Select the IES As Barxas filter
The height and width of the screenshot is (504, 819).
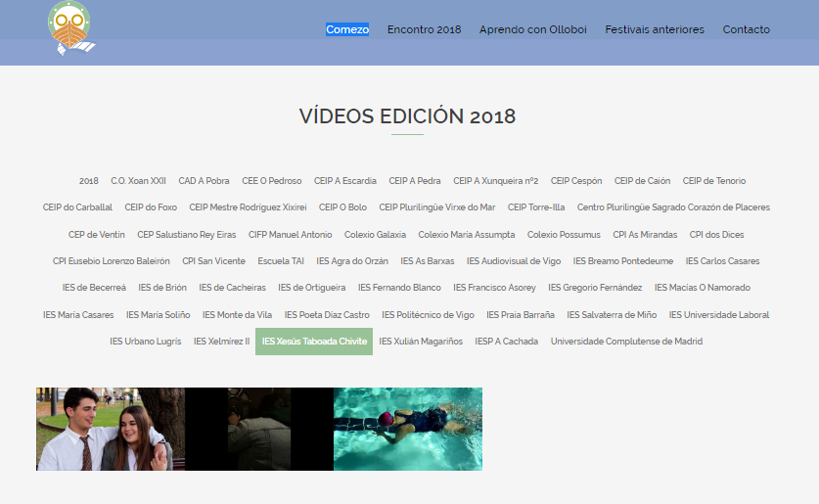[x=428, y=260]
